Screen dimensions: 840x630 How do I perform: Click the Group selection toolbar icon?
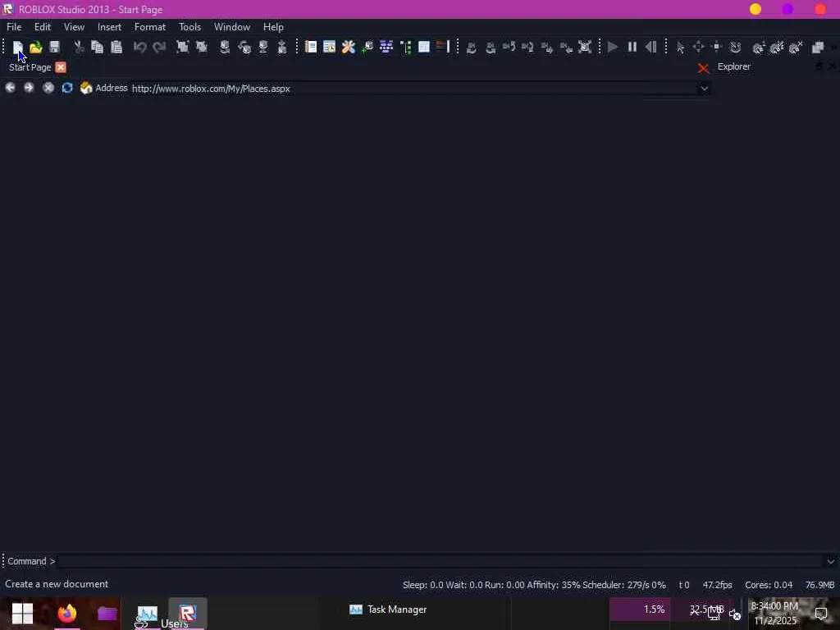(x=183, y=47)
